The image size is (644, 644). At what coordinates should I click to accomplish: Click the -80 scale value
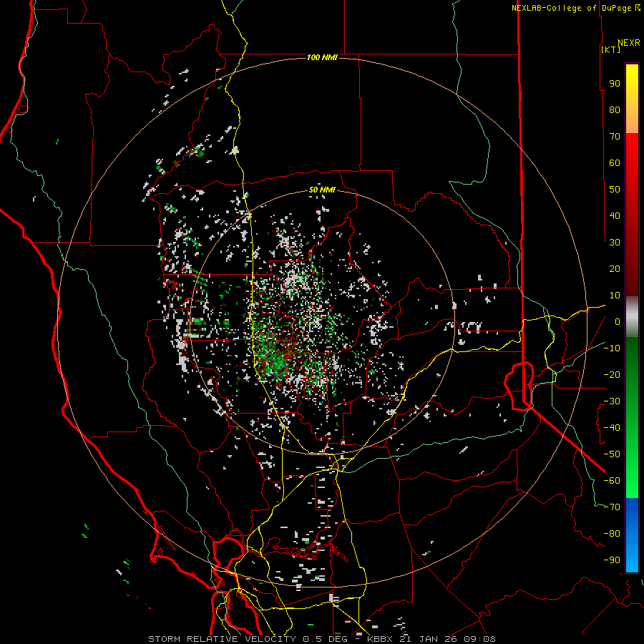[x=612, y=534]
